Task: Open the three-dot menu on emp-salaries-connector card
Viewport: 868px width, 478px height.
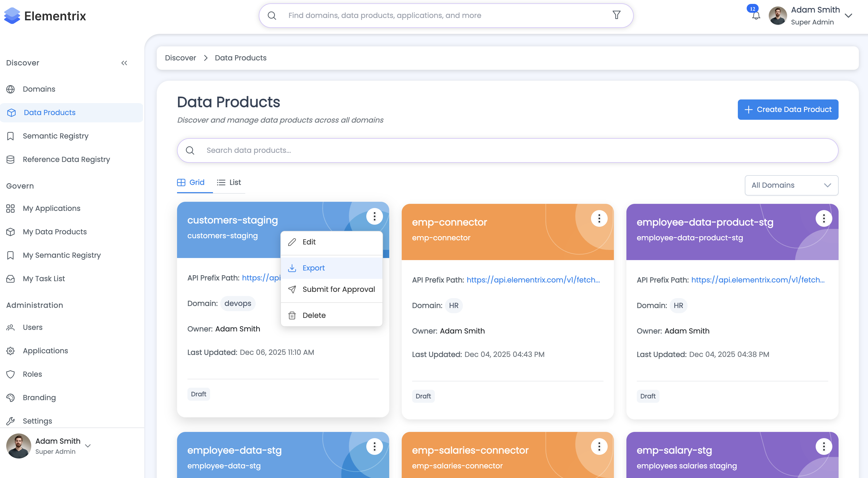Action: (x=599, y=447)
